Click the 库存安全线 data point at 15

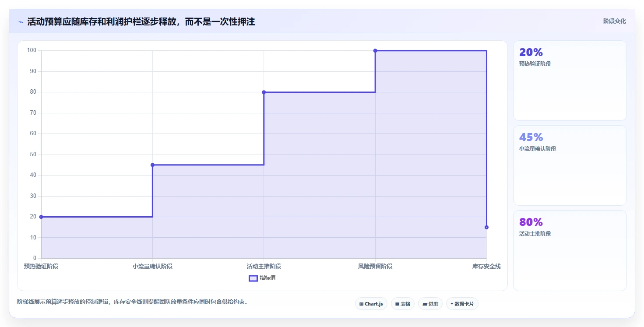[486, 227]
